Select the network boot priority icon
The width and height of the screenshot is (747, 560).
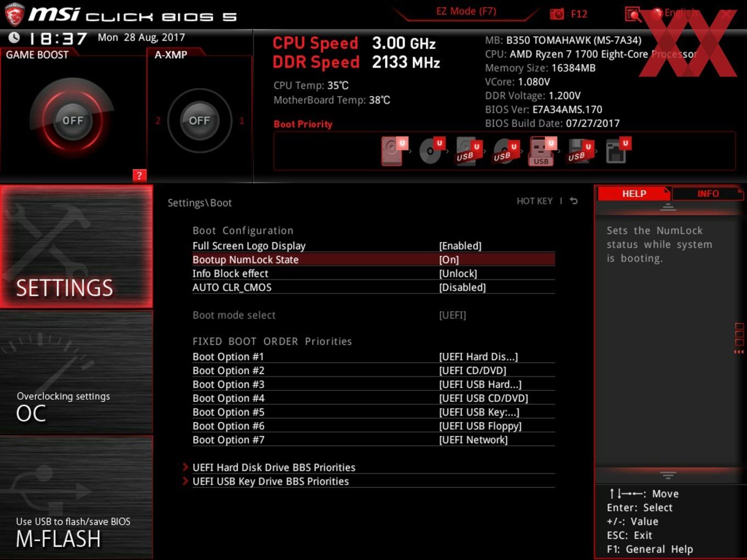point(617,152)
